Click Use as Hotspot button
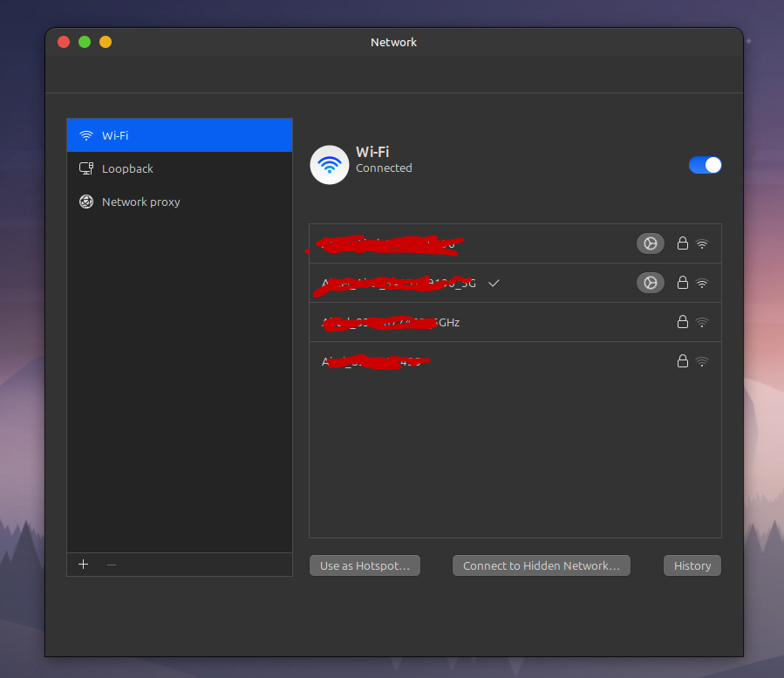The height and width of the screenshot is (678, 784). 365,565
